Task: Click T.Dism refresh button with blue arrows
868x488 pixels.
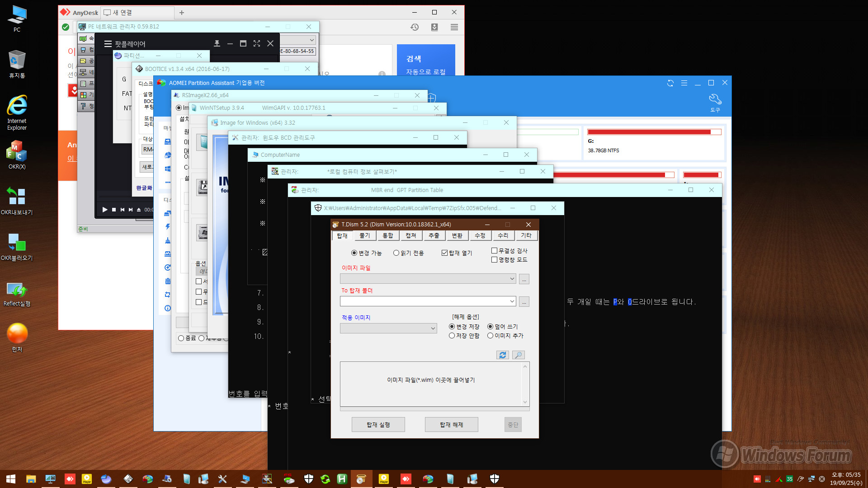Action: pyautogui.click(x=503, y=355)
